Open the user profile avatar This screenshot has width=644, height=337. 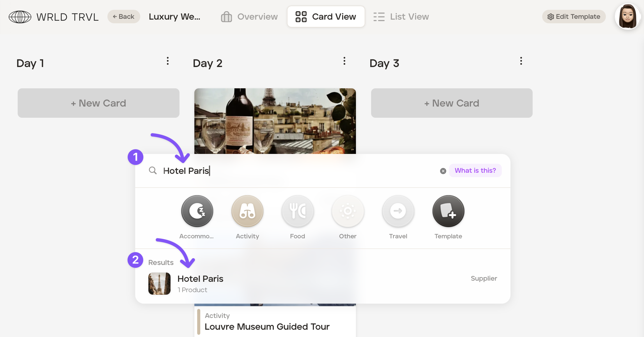(627, 17)
